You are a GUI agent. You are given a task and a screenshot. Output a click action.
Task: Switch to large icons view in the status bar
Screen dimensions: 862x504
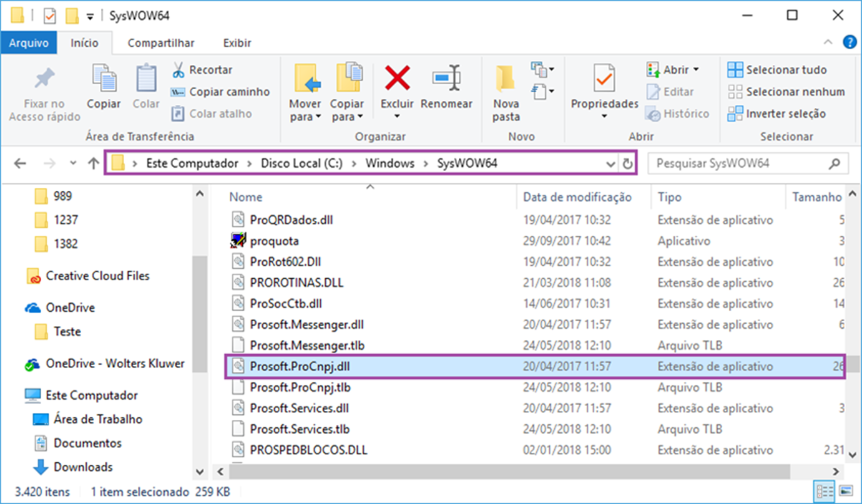[846, 490]
